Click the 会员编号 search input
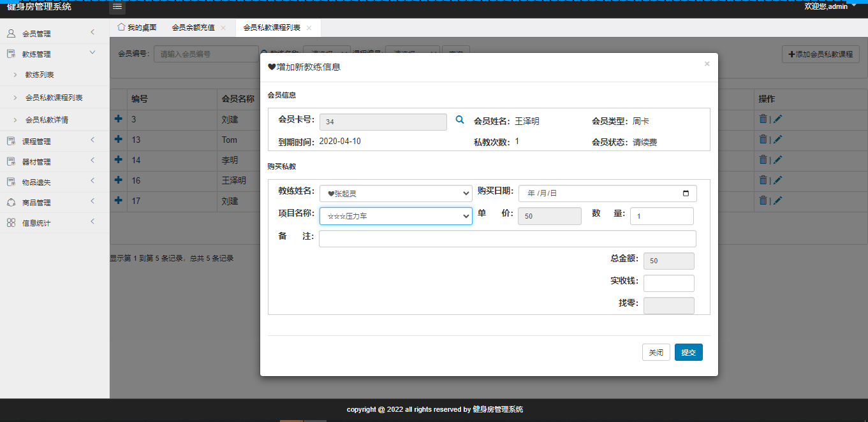 tap(206, 54)
